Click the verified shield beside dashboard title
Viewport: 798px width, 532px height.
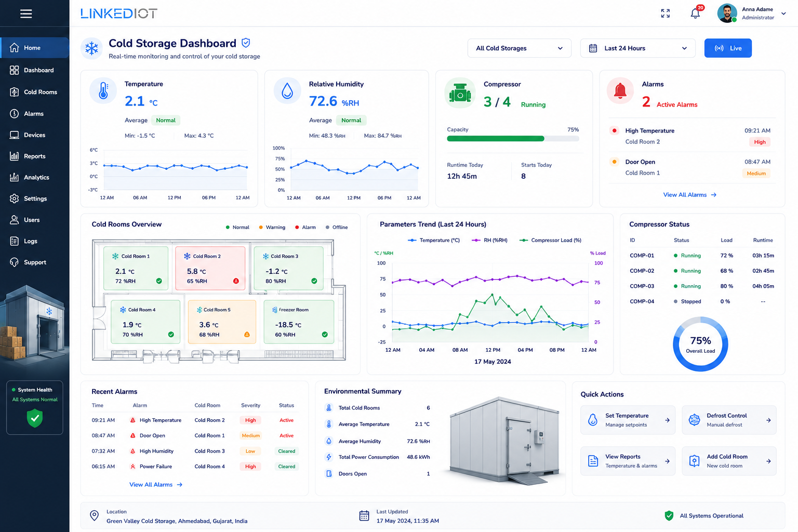(246, 43)
